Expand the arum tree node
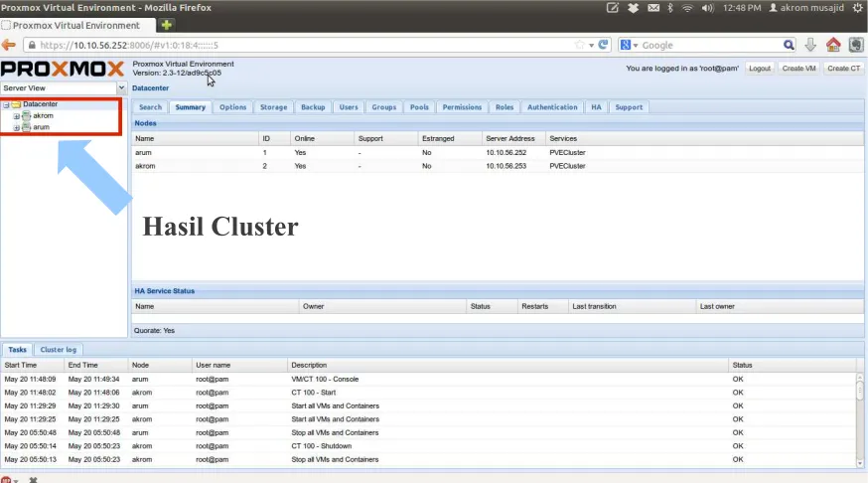The height and width of the screenshot is (483, 868). pos(17,128)
